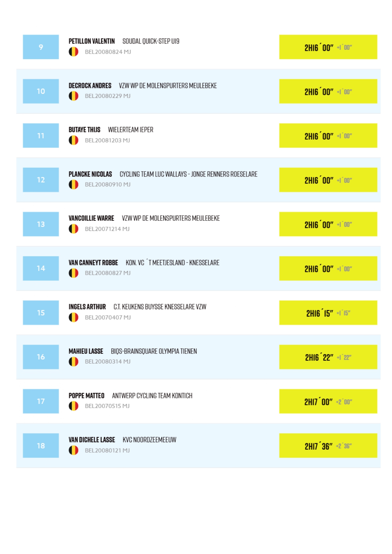Click the Belgian flag under Plancke Nicolas
Image resolution: width=392 pixels, height=554 pixels.
pos(73,184)
